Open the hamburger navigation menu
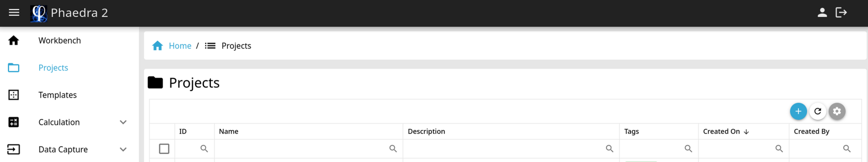The image size is (868, 162). click(14, 12)
